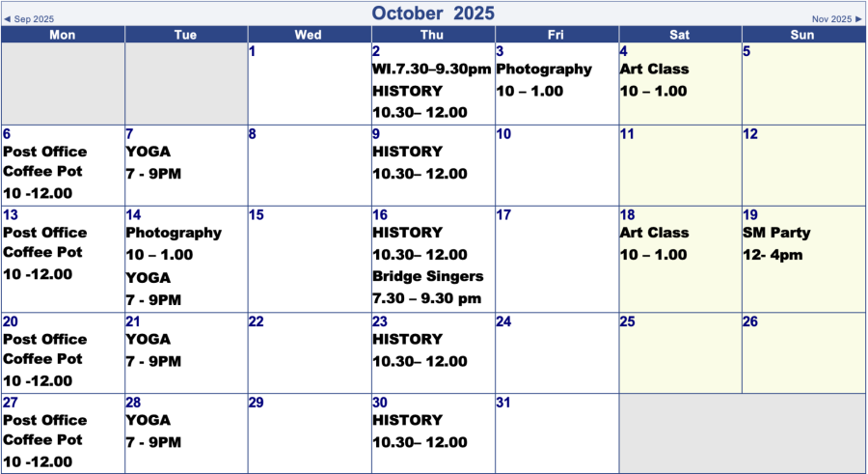
Task: Open Bridge Singers event on the 16th
Action: coord(427,276)
